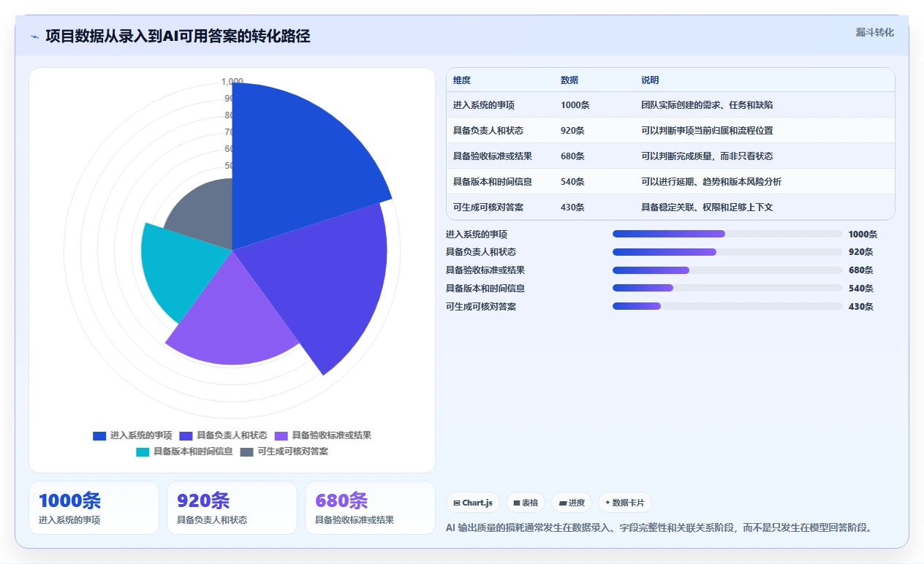Click table cell 430条

(572, 207)
